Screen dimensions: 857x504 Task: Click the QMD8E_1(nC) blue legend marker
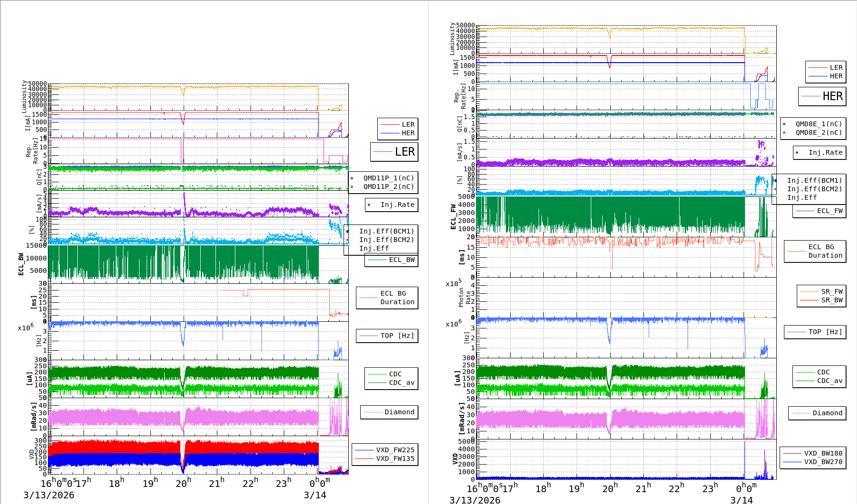784,124
